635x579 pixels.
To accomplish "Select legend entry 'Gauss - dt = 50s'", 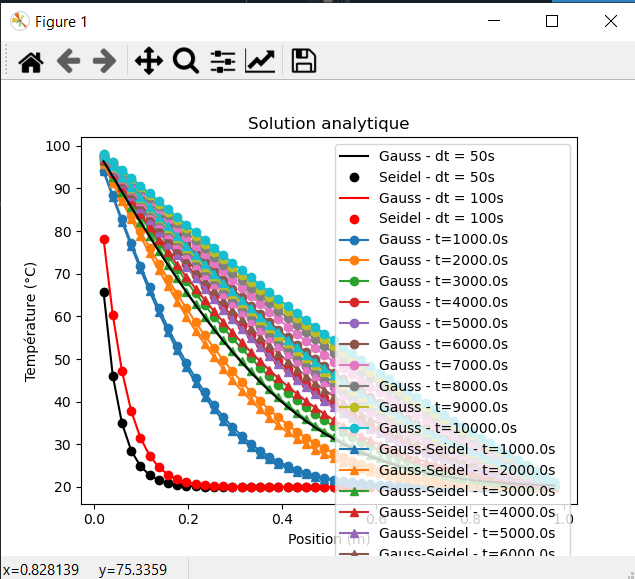I will click(438, 156).
